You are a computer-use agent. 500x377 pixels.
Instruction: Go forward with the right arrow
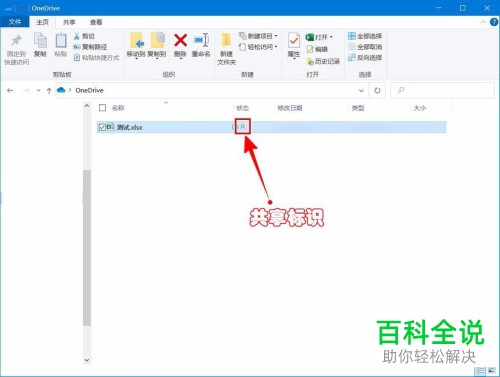[26, 90]
